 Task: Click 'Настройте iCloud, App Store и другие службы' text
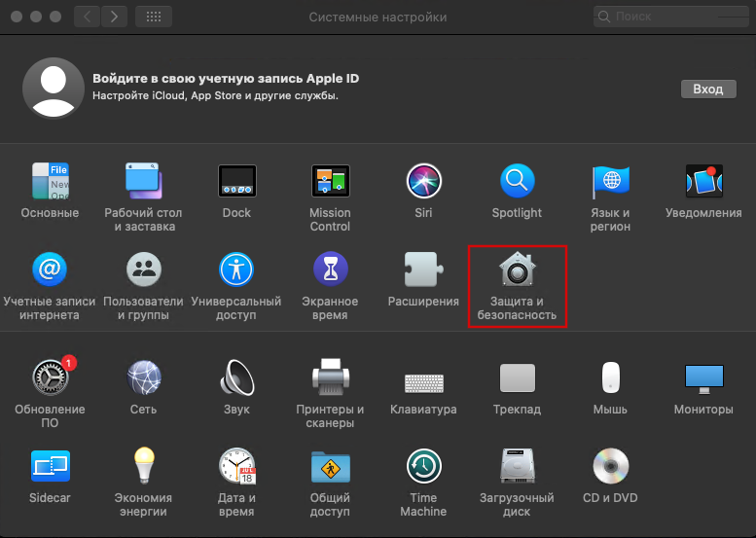pos(215,95)
